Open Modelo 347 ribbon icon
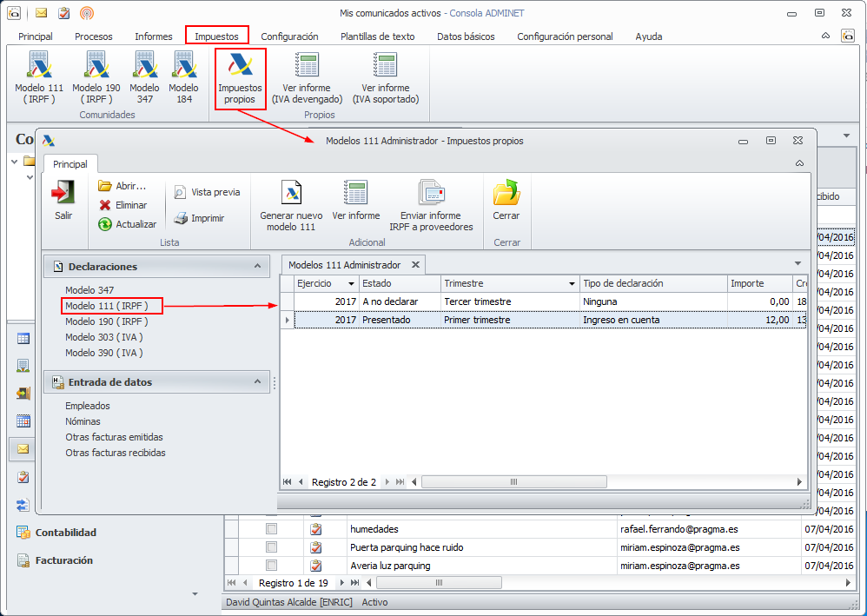867x616 pixels. click(144, 78)
